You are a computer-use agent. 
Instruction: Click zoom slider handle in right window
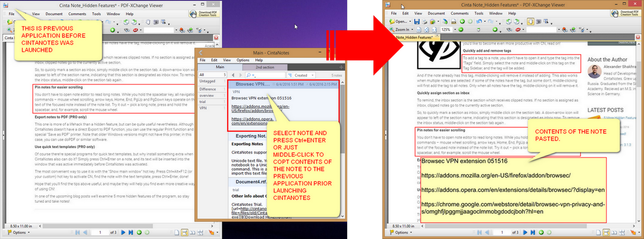tap(478, 30)
